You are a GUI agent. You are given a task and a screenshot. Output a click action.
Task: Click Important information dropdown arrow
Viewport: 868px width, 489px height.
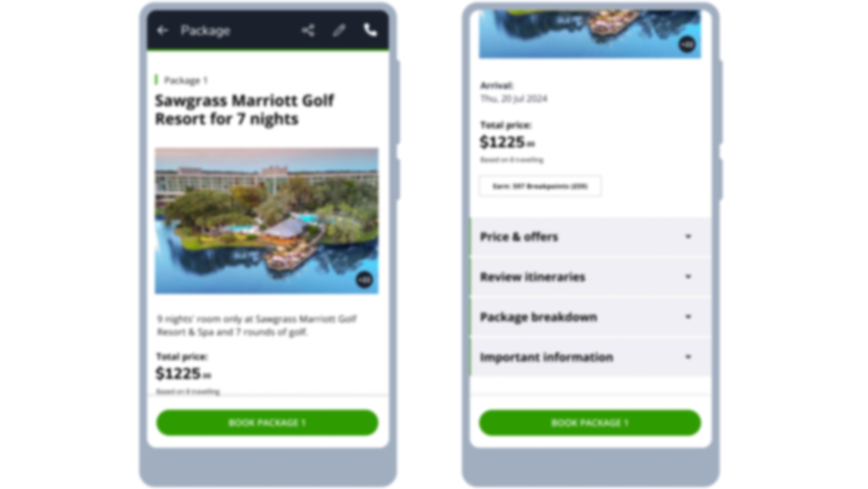point(688,357)
